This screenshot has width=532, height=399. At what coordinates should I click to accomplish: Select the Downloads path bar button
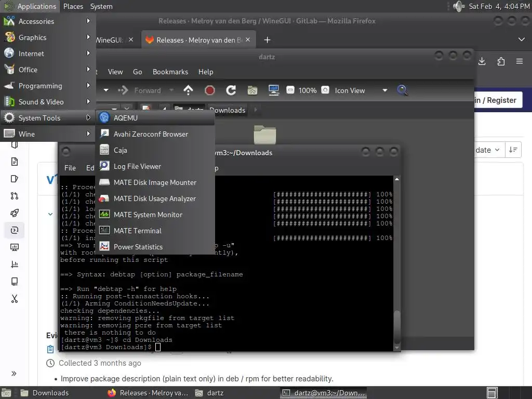[228, 110]
